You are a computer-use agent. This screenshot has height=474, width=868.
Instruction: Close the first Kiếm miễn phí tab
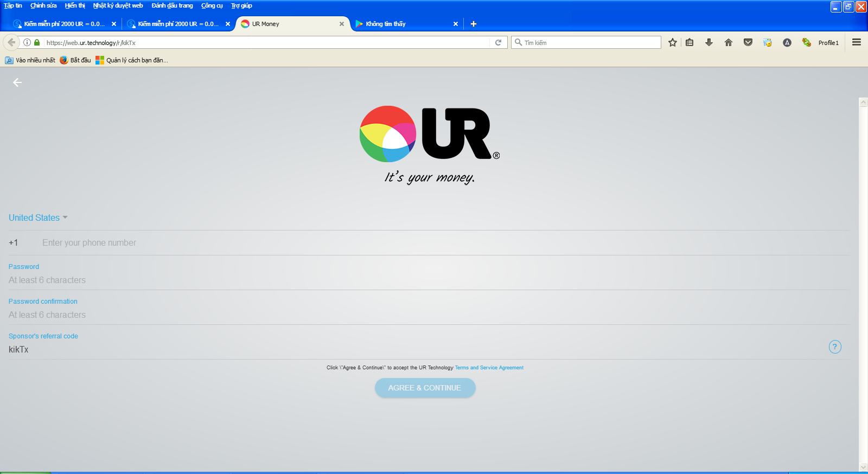[x=114, y=24]
